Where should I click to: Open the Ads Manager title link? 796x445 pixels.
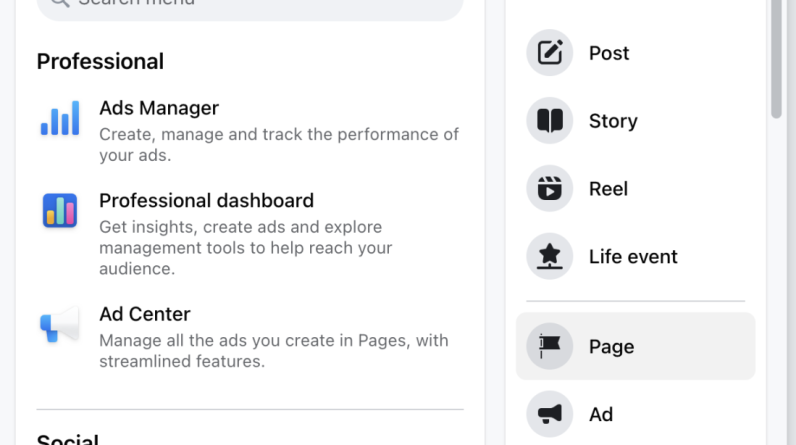159,108
